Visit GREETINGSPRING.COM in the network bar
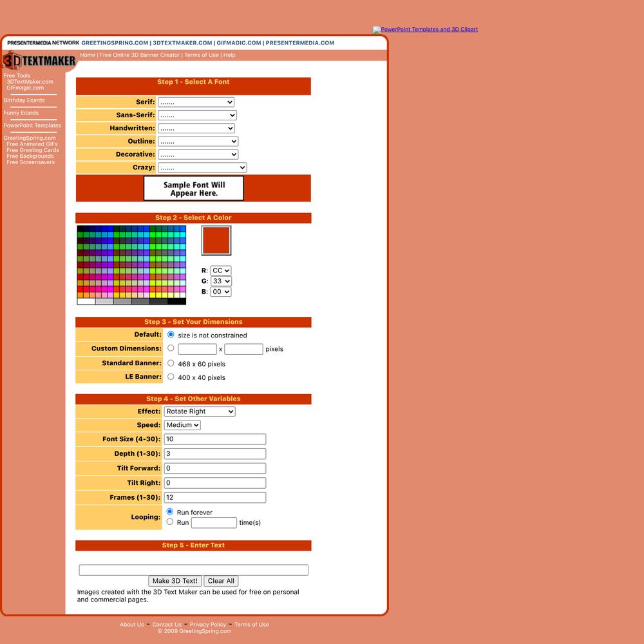Screen dimensions: 644x644 pos(115,43)
